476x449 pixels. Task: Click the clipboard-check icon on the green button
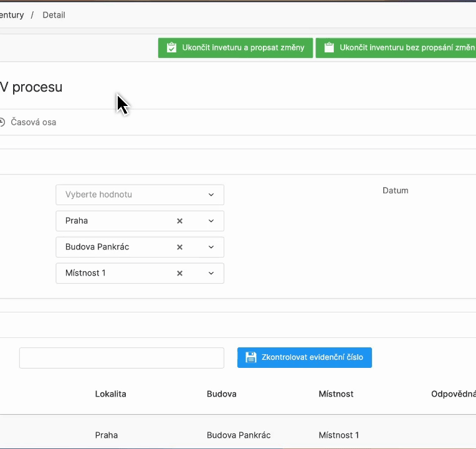pyautogui.click(x=172, y=48)
